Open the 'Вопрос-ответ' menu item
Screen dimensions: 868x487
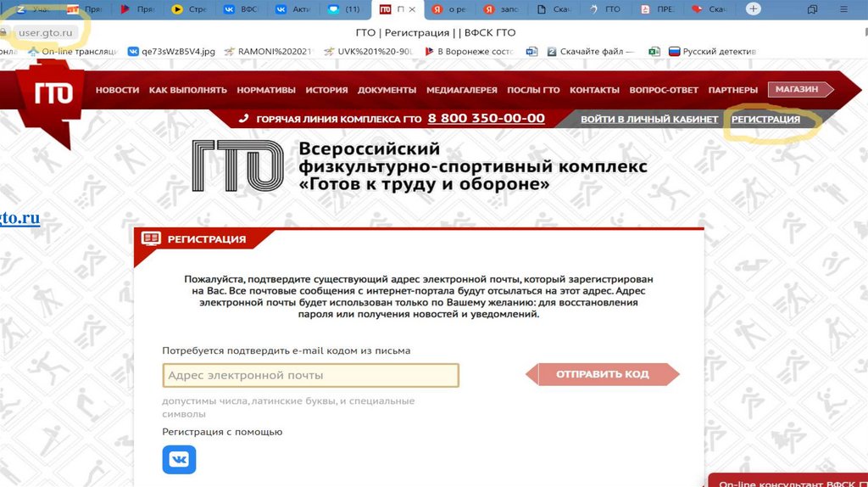(x=664, y=90)
